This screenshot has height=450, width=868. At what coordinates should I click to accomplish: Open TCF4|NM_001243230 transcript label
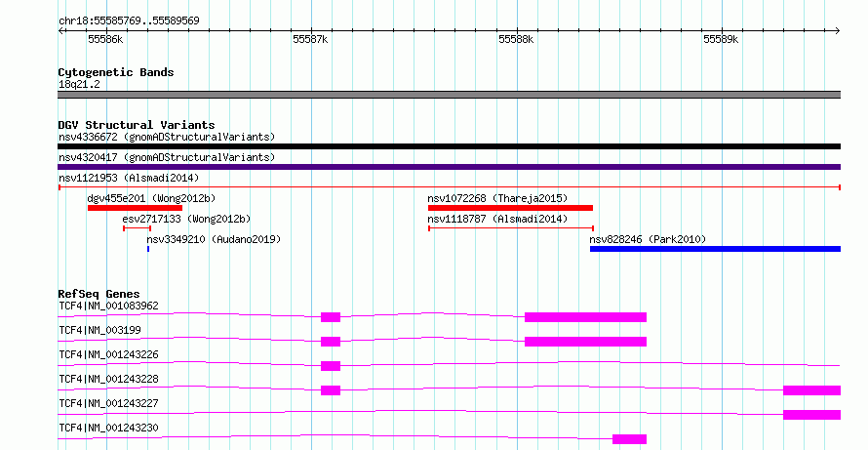tap(108, 428)
